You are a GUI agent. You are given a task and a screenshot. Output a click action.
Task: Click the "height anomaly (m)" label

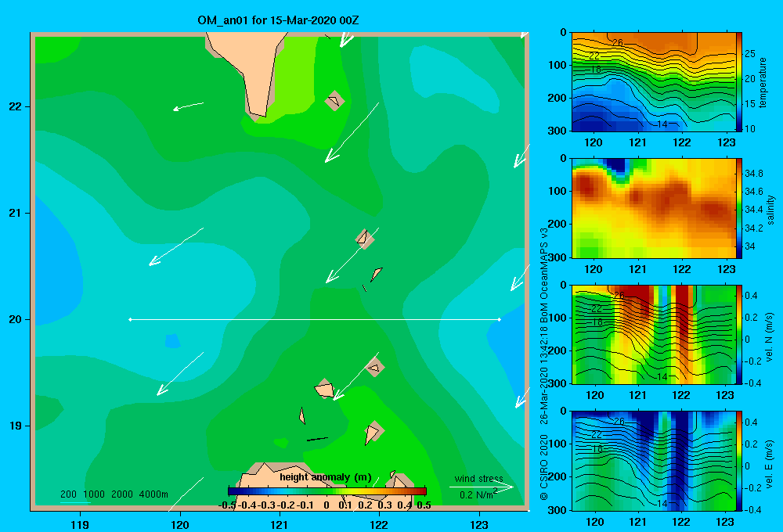(x=326, y=477)
